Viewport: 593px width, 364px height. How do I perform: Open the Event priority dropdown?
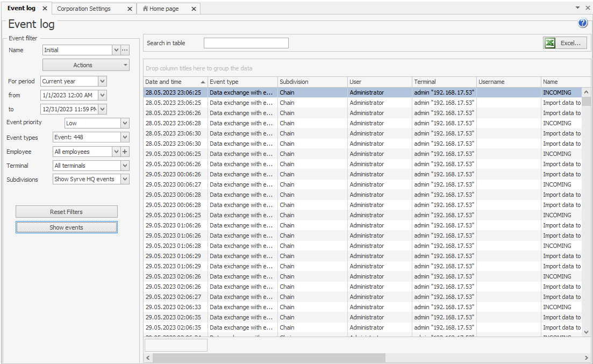click(x=125, y=123)
